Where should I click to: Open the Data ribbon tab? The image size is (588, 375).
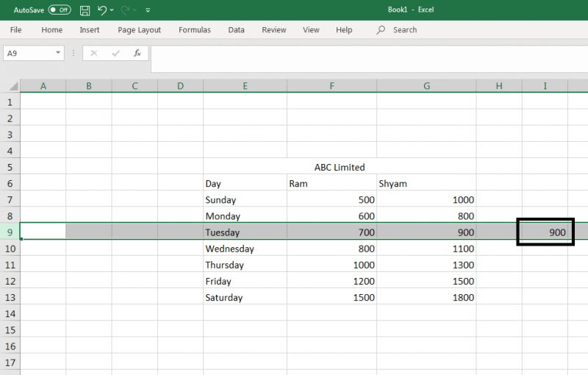(x=236, y=29)
